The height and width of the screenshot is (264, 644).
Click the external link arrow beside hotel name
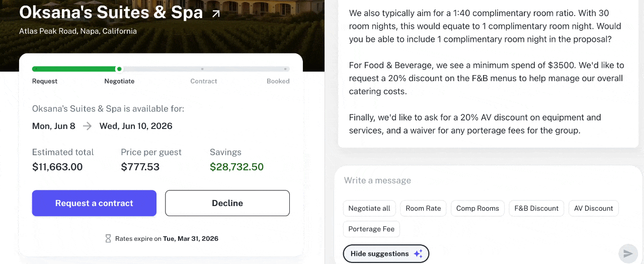pos(216,14)
